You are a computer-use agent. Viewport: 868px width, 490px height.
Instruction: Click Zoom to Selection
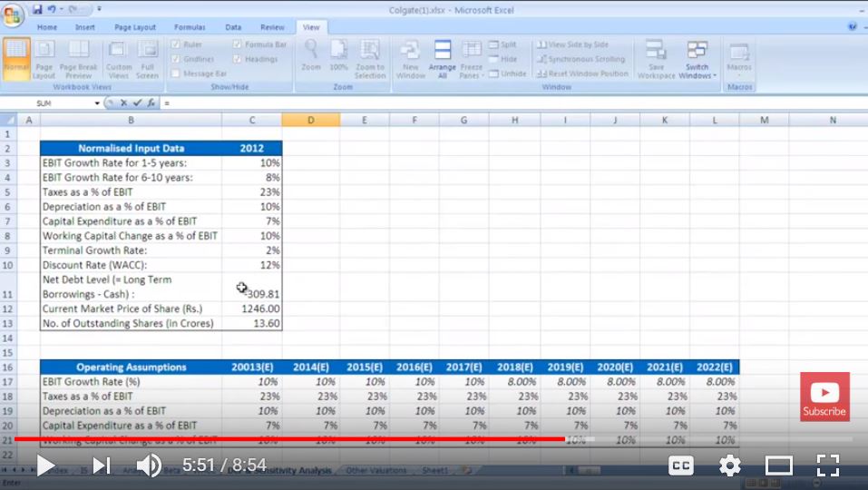point(370,59)
